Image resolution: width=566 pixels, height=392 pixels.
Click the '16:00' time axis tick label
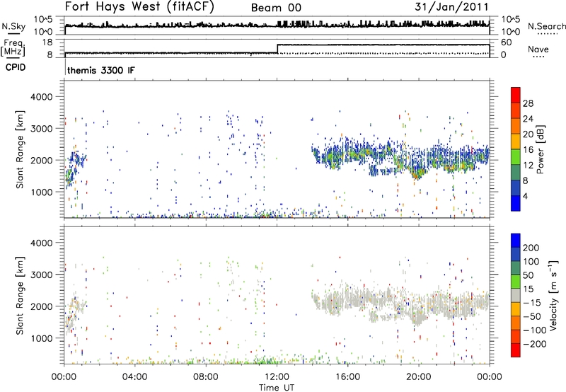pos(347,377)
